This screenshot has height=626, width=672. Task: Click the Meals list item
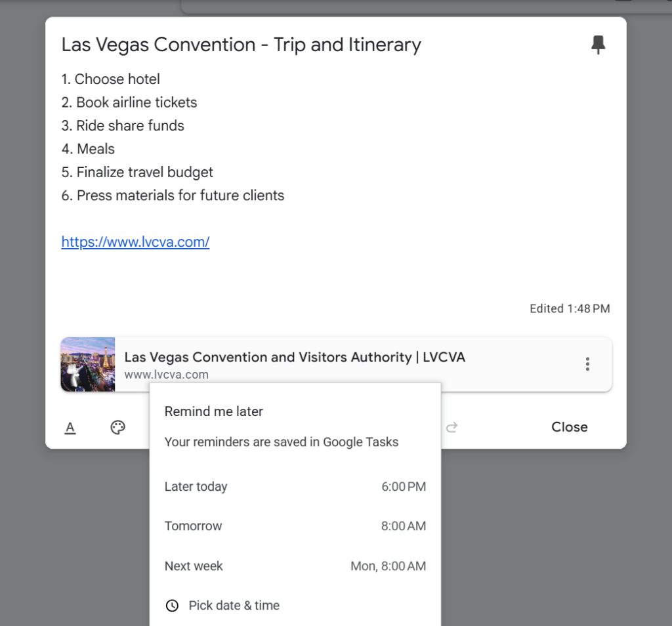tap(88, 149)
